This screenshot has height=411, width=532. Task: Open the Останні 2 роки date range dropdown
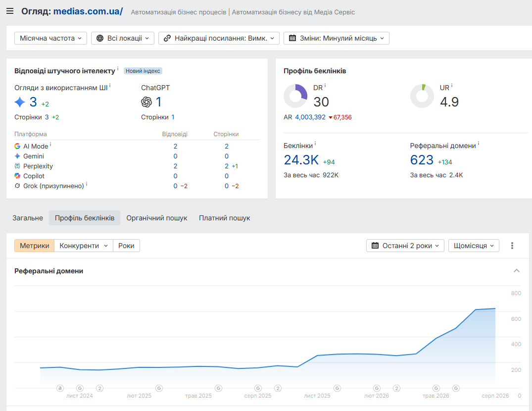click(405, 246)
